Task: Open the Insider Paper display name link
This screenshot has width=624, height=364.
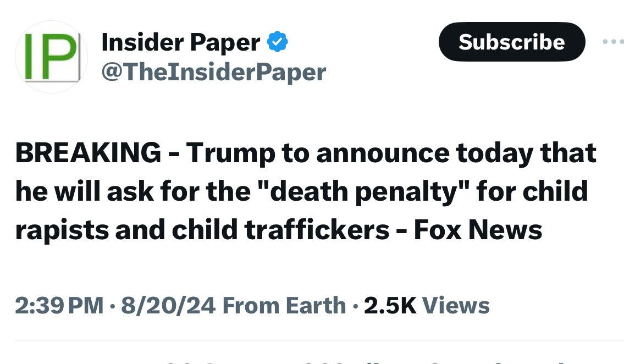Action: pyautogui.click(x=181, y=42)
